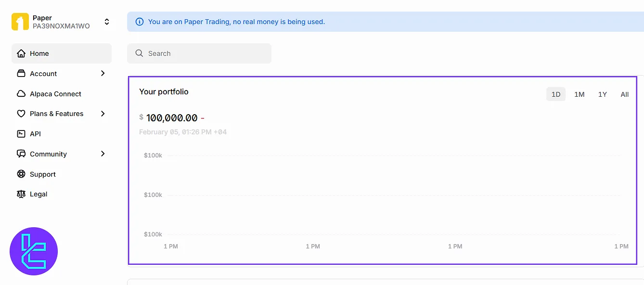644x285 pixels.
Task: Click the Account wallet icon
Action: (x=21, y=74)
